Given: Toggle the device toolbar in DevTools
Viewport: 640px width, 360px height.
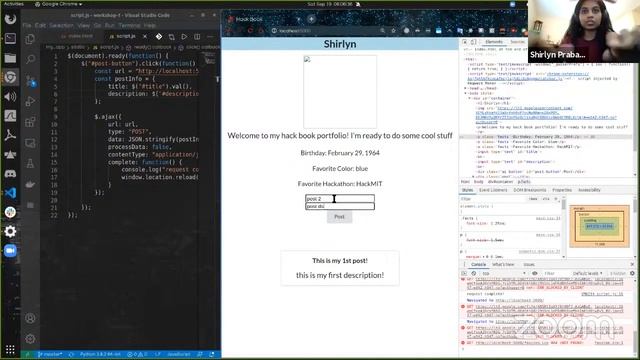Looking at the screenshot, I should coord(473,42).
